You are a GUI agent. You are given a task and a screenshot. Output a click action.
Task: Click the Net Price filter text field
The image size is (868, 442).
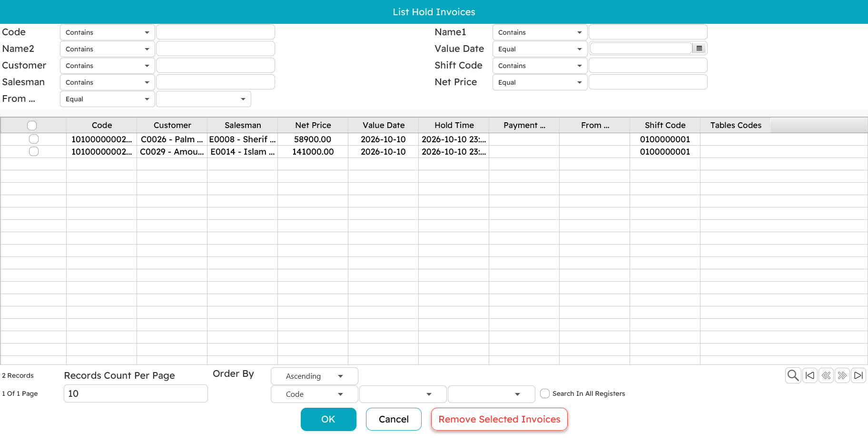pyautogui.click(x=648, y=82)
